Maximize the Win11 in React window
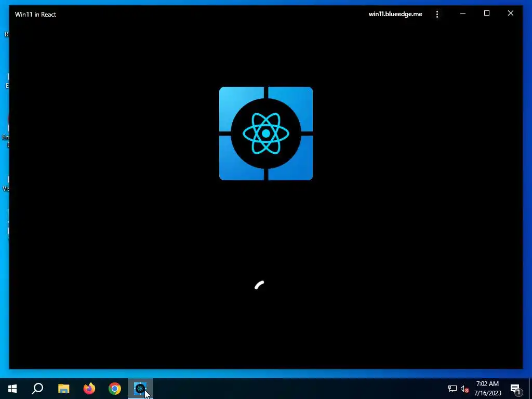 tap(486, 14)
